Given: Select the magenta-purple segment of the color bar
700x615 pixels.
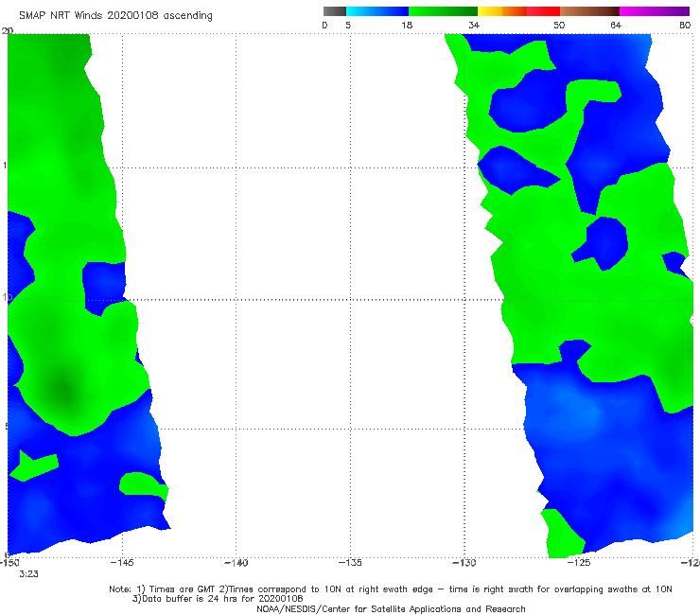Looking at the screenshot, I should [x=655, y=11].
